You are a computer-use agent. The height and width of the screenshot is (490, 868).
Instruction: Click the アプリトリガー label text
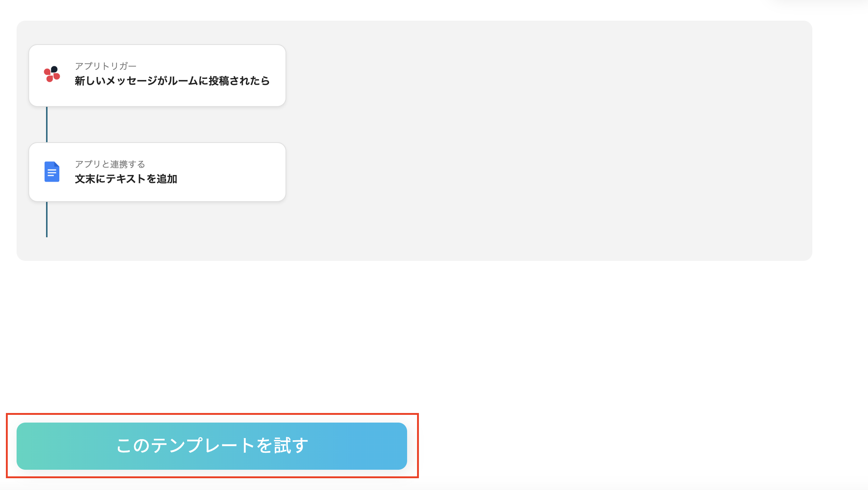pos(105,66)
